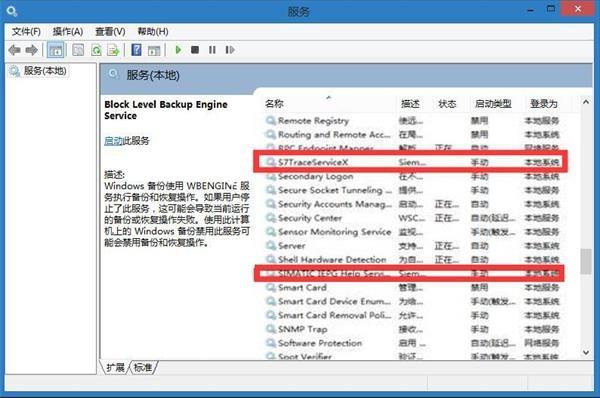Viewport: 600px width, 398px height.
Task: Click the 启动 link to start service
Action: click(114, 141)
